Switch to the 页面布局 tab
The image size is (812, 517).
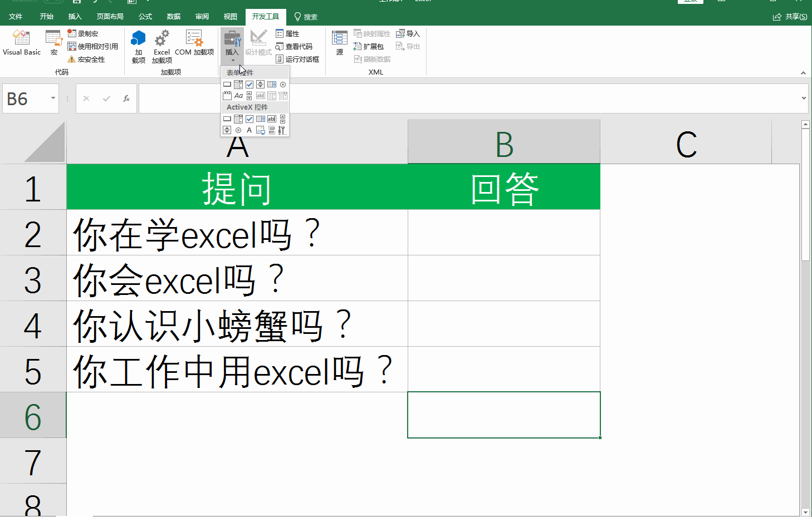point(110,17)
